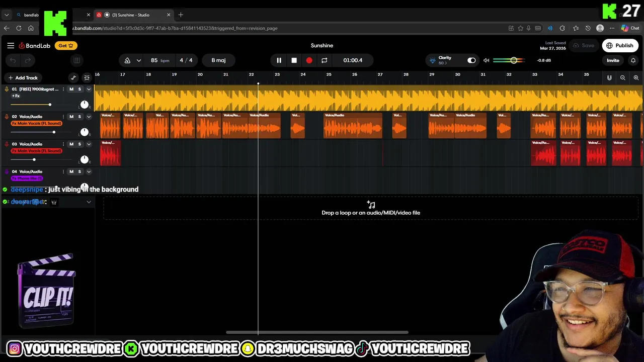Expand track 03 with its chevron
Screen dimensions: 644x362
tap(89, 144)
